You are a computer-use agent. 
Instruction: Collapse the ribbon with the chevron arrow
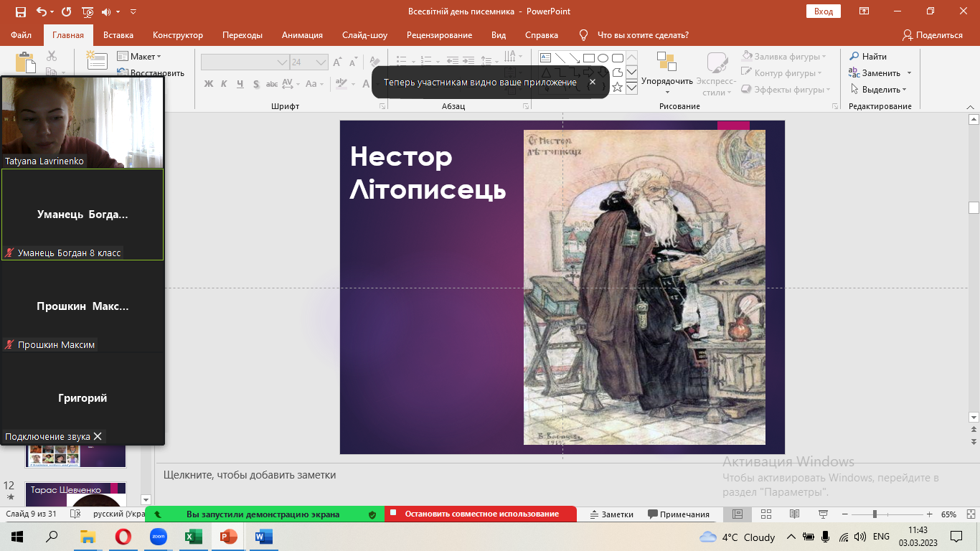[x=971, y=106]
